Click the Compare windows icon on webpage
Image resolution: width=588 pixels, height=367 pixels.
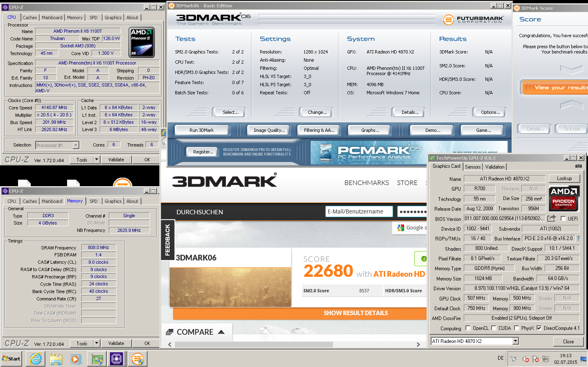[170, 332]
